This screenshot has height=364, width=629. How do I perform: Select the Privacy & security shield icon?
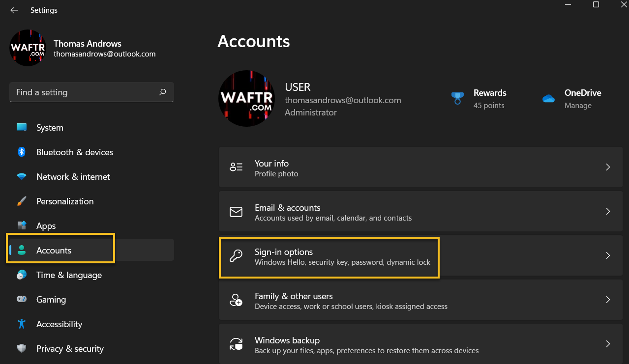pos(22,349)
